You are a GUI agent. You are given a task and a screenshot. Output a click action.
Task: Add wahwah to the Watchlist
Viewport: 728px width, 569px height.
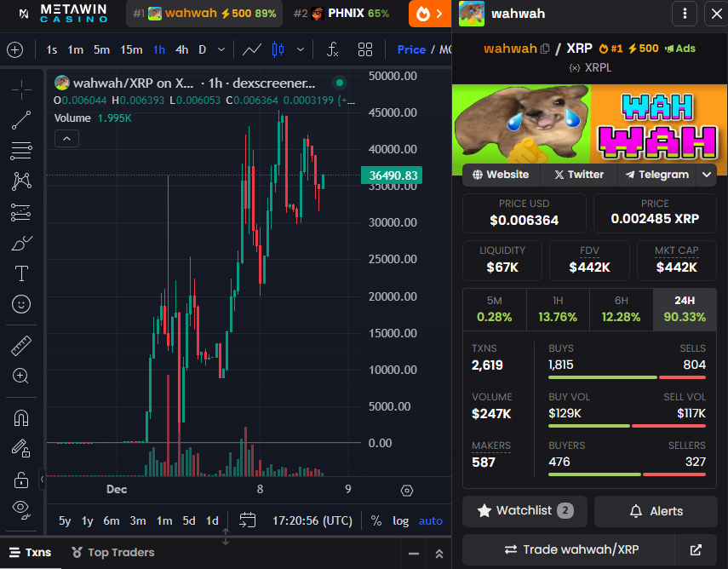(525, 511)
